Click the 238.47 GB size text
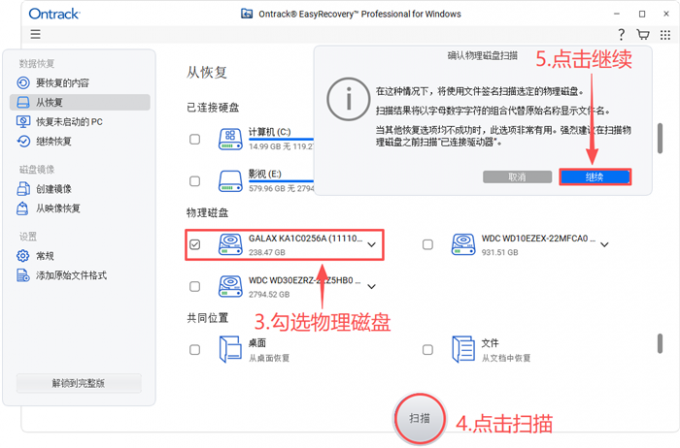Screen dimensions: 680x448 pos(267,252)
